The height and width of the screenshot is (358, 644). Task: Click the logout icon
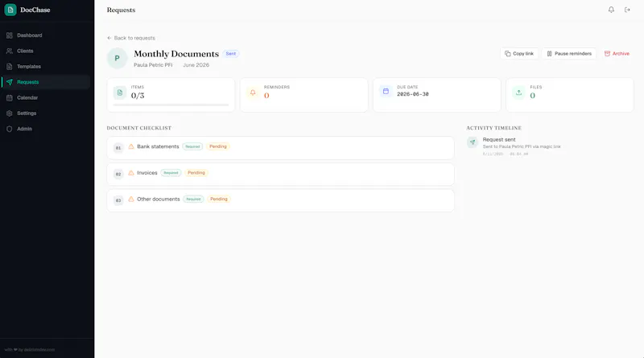click(627, 10)
